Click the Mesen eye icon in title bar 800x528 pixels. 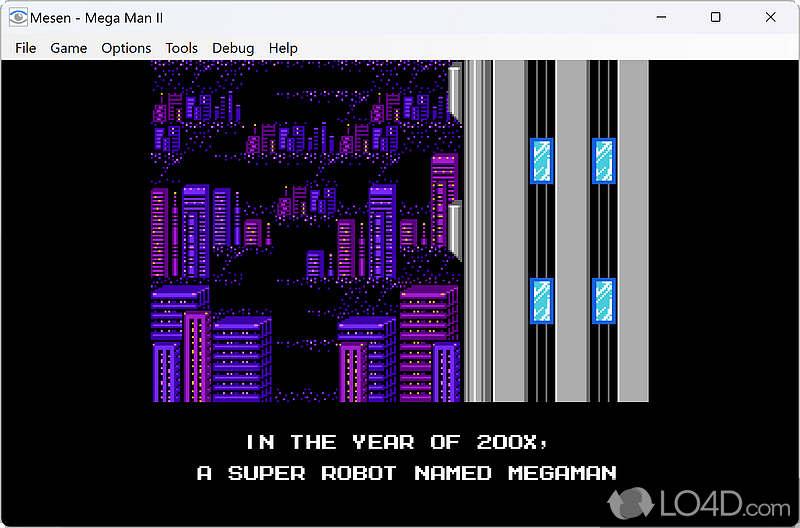point(18,18)
